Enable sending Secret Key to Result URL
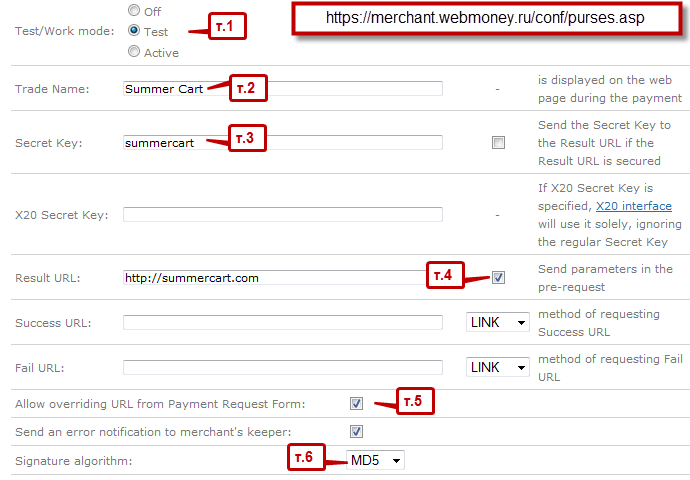Screen dimensions: 690x480 (x=498, y=143)
